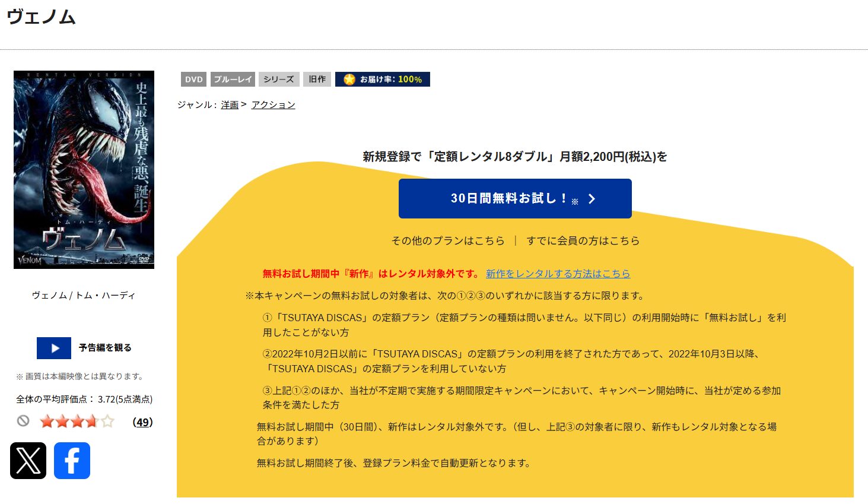Click the 30日間無料お試し button
This screenshot has height=504, width=868.
[x=514, y=199]
